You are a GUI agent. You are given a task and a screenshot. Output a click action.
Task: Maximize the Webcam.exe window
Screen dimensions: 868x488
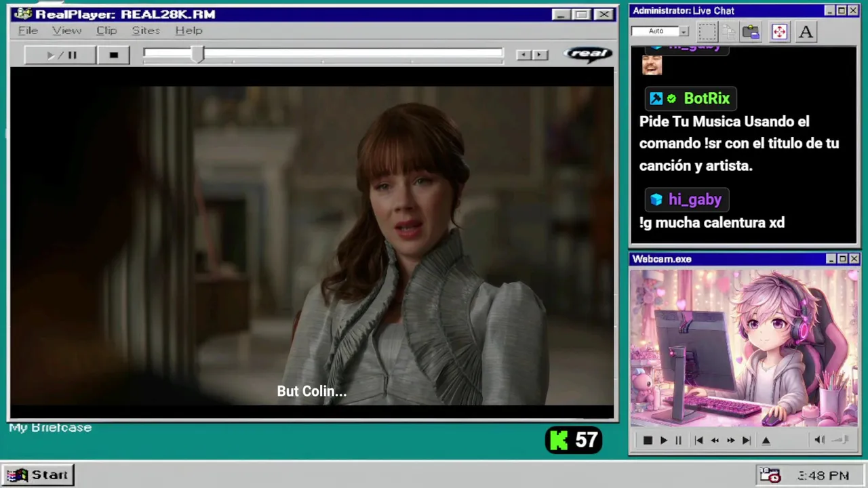click(x=842, y=259)
